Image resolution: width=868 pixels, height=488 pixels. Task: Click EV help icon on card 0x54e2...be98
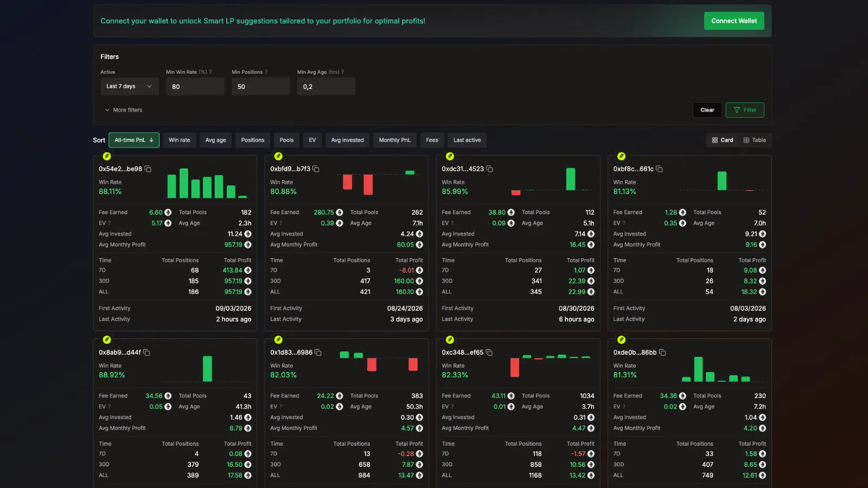[110, 223]
